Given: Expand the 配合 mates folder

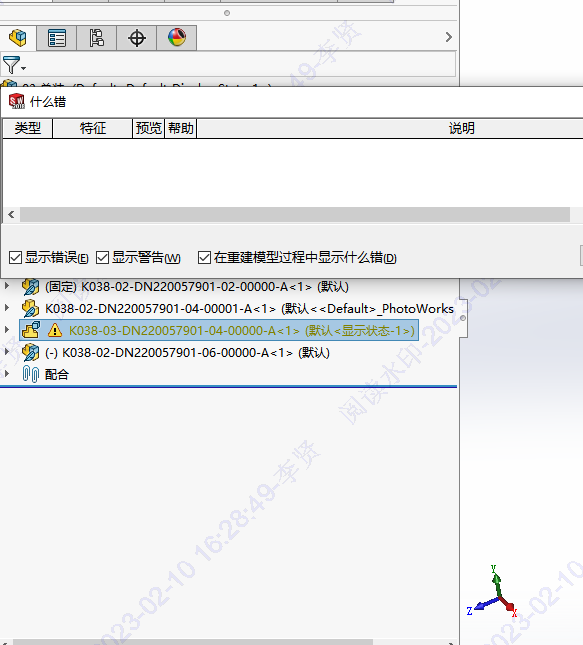Looking at the screenshot, I should click(x=7, y=374).
